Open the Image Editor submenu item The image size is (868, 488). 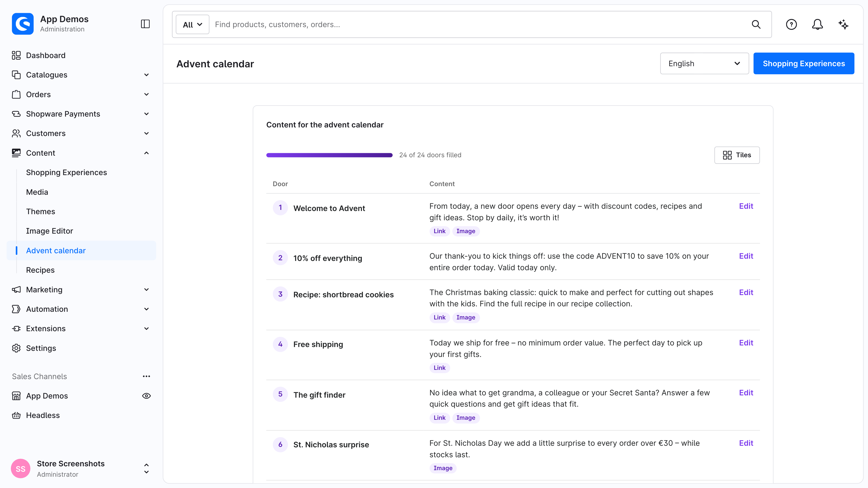(50, 231)
